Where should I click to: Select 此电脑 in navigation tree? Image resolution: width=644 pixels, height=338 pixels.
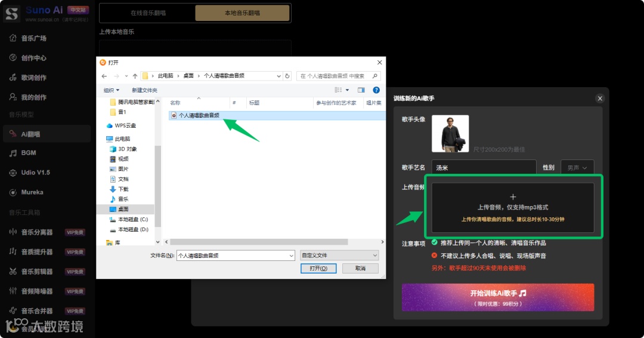(x=118, y=139)
